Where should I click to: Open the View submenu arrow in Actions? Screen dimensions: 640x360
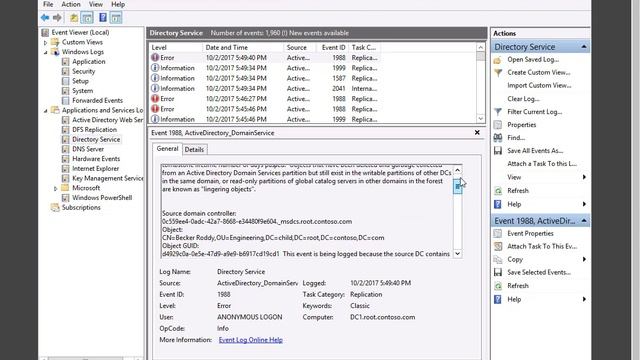584,177
